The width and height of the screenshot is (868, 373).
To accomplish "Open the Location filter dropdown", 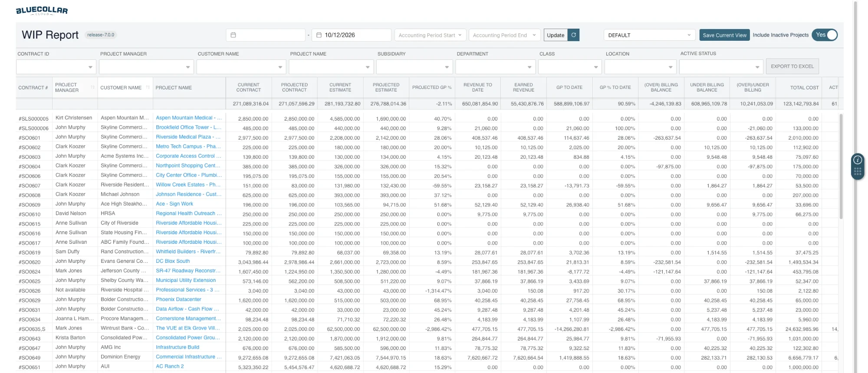I will [x=641, y=67].
